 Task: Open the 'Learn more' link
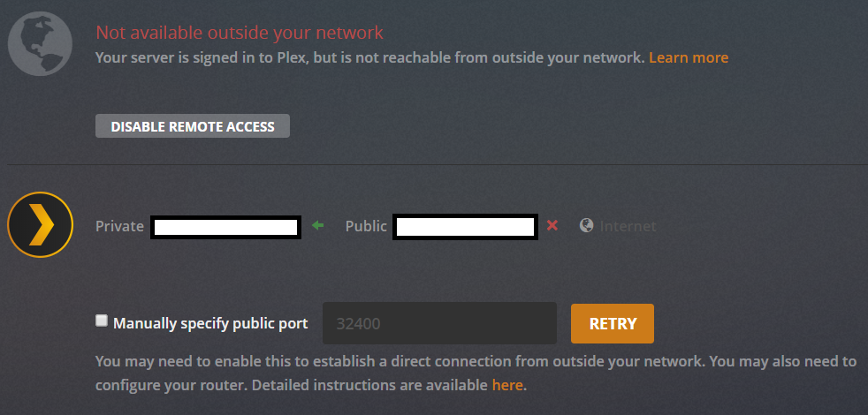tap(689, 57)
